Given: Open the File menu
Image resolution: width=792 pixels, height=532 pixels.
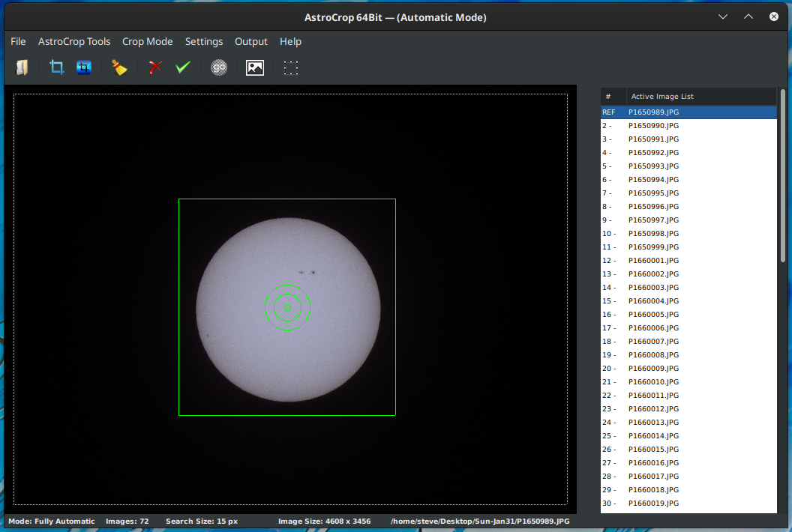Looking at the screenshot, I should pos(18,41).
